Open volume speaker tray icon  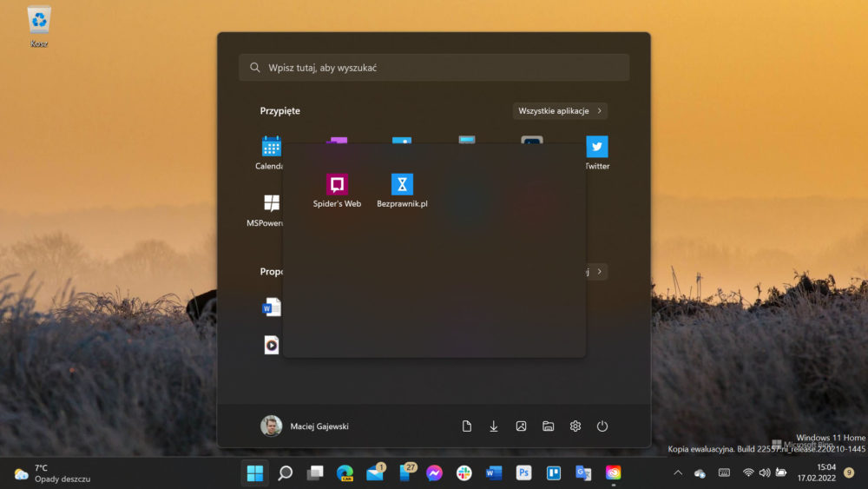click(x=765, y=473)
